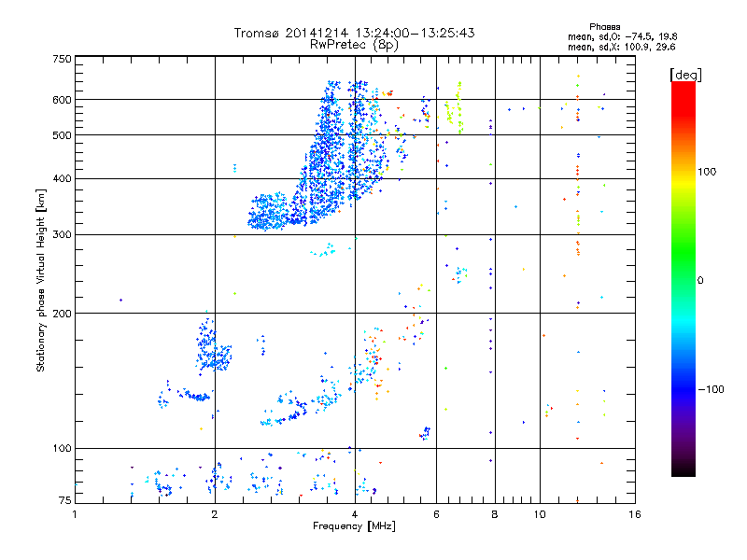Click the 750 height axis tick label
The image size is (747, 560).
pyautogui.click(x=62, y=59)
